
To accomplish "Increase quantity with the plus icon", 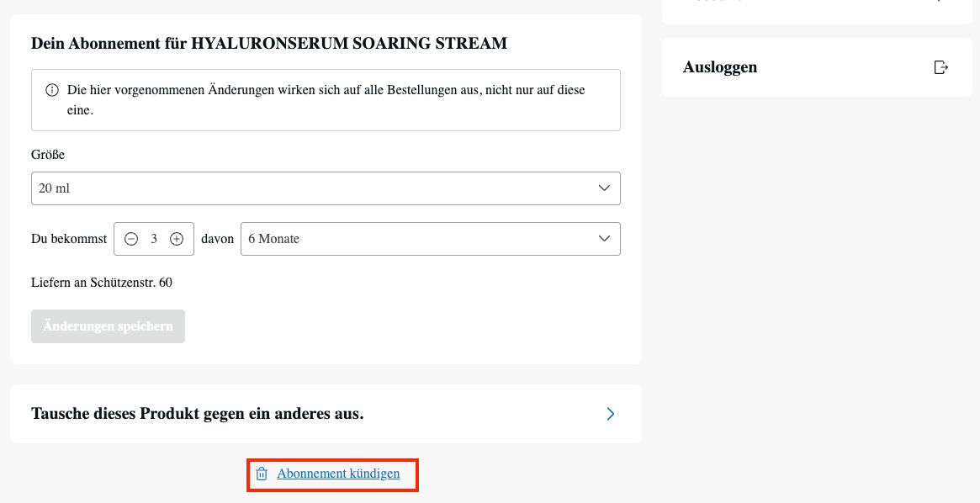I will (x=177, y=239).
